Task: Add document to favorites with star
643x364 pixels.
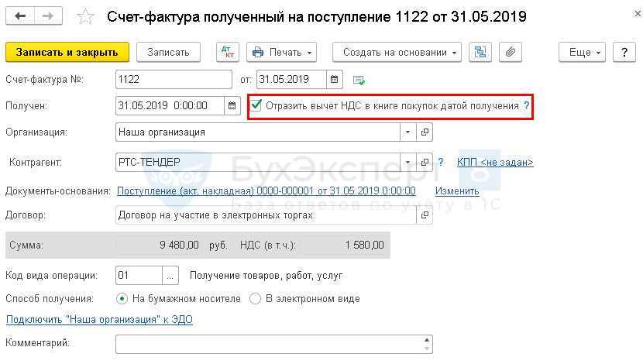Action: [87, 16]
